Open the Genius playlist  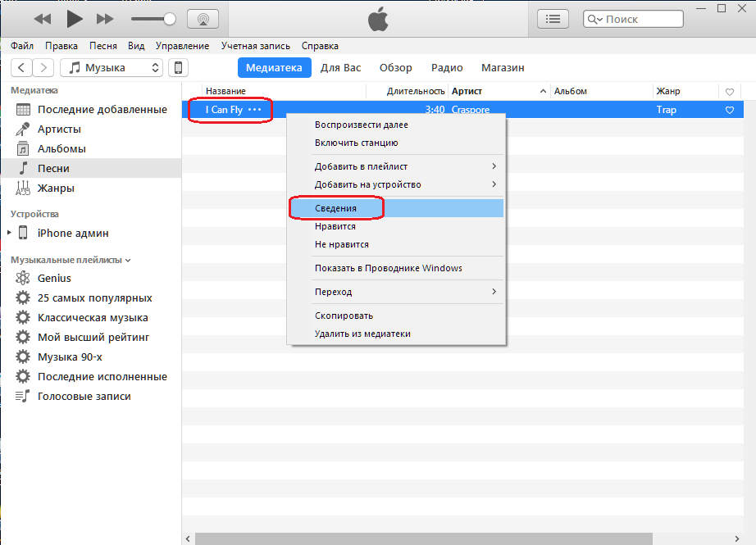pyautogui.click(x=91, y=278)
